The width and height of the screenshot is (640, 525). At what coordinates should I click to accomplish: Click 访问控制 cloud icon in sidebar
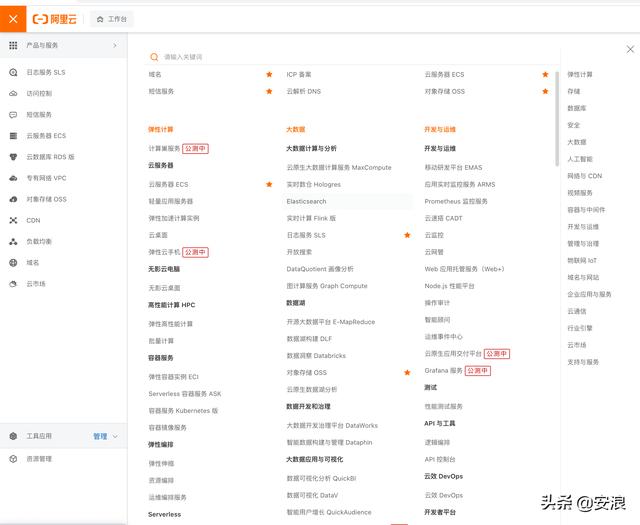pos(13,93)
